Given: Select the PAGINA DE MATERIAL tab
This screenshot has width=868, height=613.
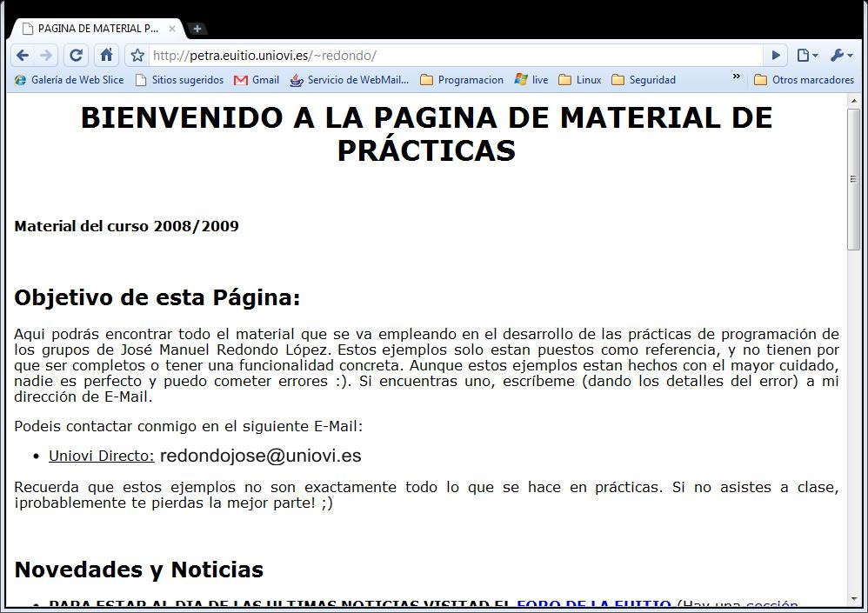Looking at the screenshot, I should [97, 29].
